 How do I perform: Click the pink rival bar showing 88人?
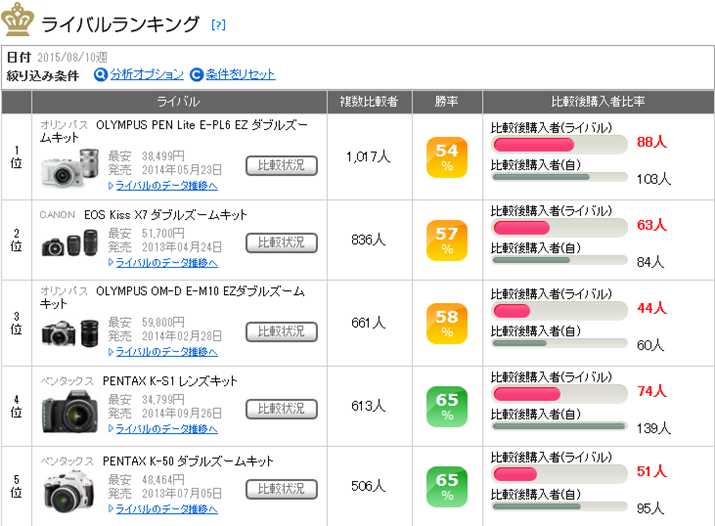[x=534, y=144]
